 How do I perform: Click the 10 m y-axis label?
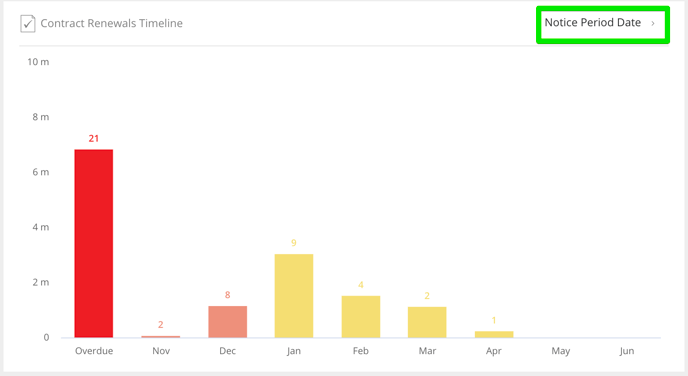point(38,62)
